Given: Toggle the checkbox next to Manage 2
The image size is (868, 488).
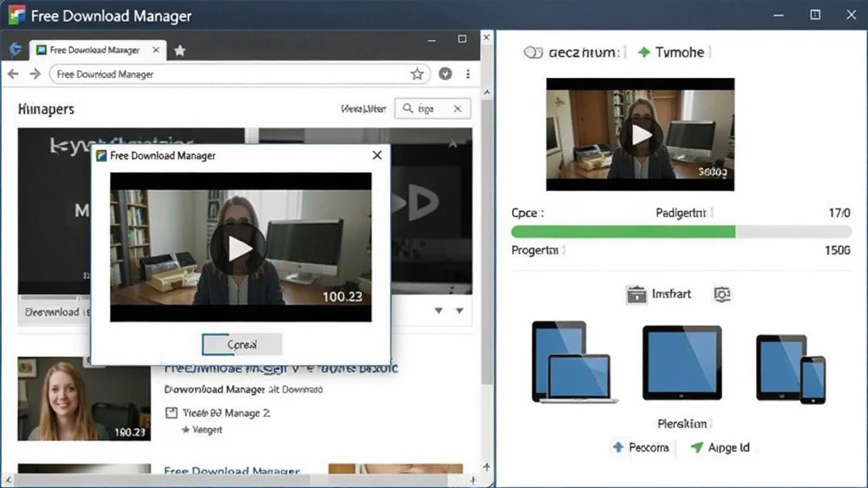Looking at the screenshot, I should [x=171, y=413].
